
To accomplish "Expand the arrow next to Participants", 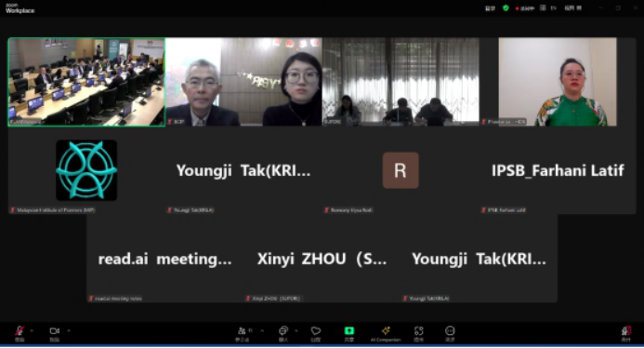I will (x=262, y=330).
